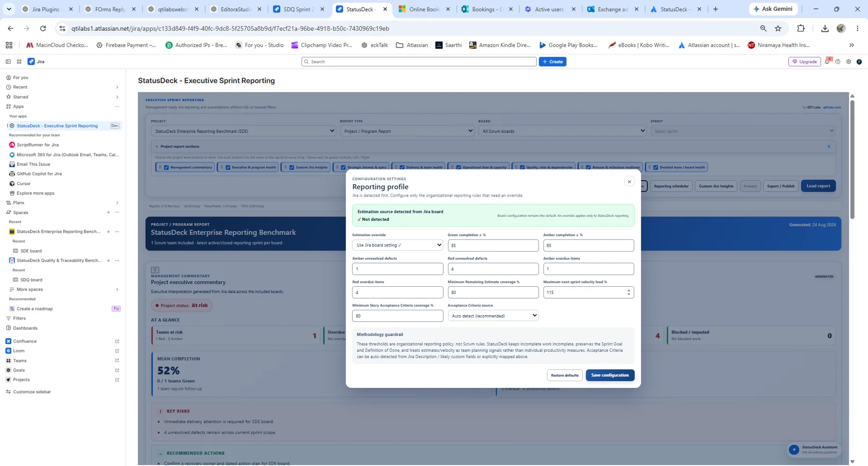Open Cursor app in sidebar

[24, 184]
